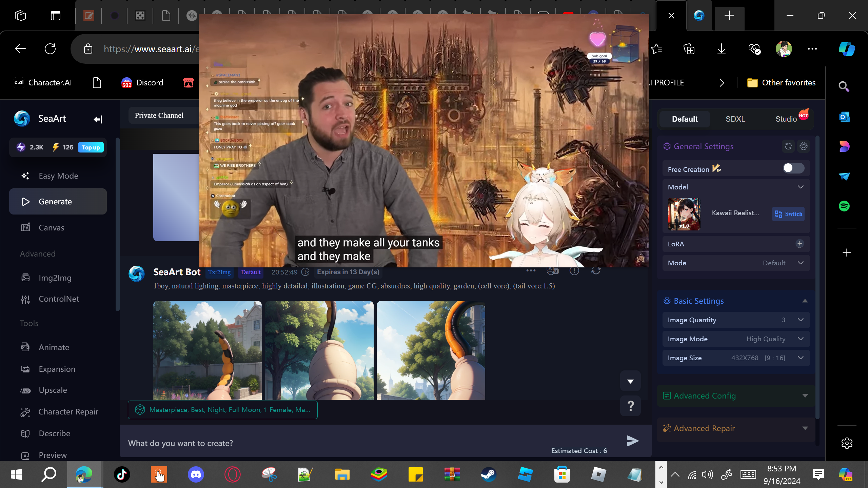Open General Settings gear icon
868x488 pixels.
click(x=804, y=146)
